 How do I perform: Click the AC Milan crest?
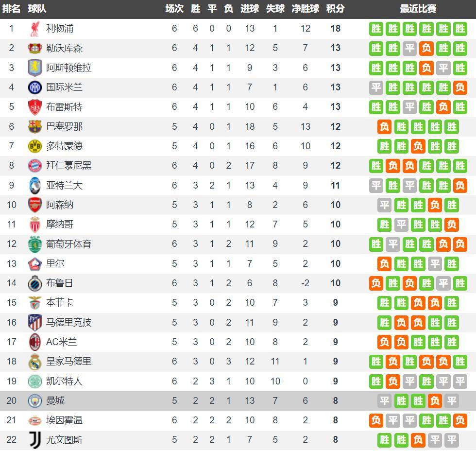(34, 342)
